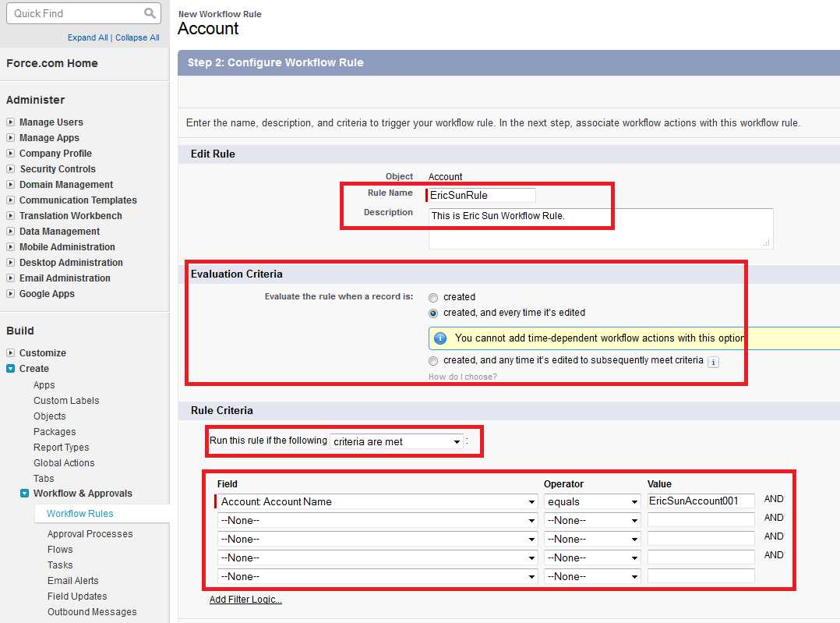This screenshot has height=623, width=840.
Task: Select Workflow Rules in sidebar
Action: click(79, 514)
